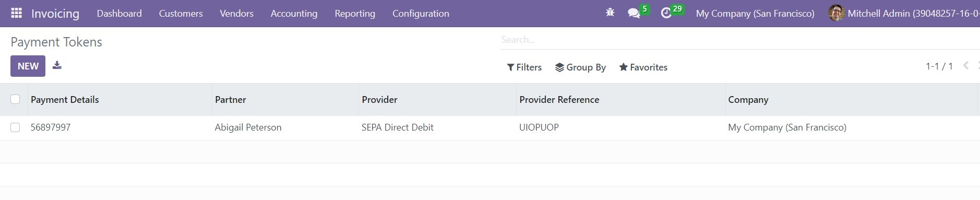Click the Favorites star icon
Image resolution: width=980 pixels, height=200 pixels.
click(623, 67)
